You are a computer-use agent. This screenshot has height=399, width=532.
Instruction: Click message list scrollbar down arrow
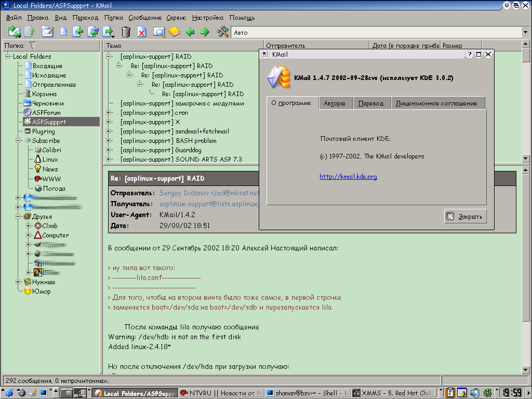pos(526,158)
